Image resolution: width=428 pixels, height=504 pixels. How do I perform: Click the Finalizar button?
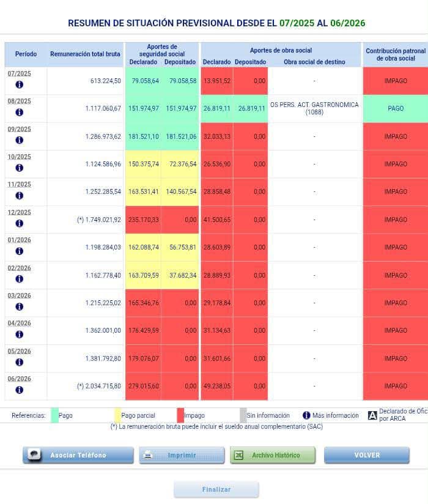pyautogui.click(x=216, y=489)
